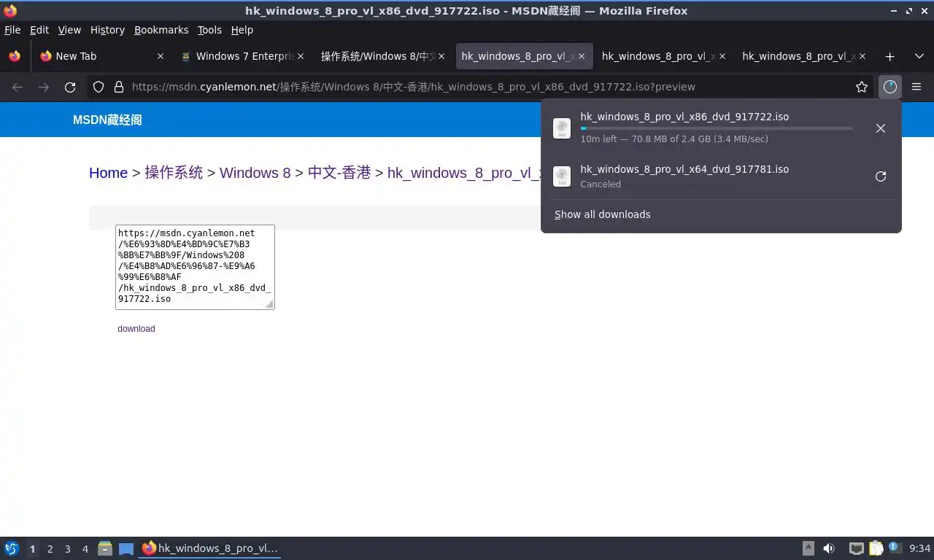Click inside the URL text area
The image size is (934, 560).
pyautogui.click(x=195, y=267)
